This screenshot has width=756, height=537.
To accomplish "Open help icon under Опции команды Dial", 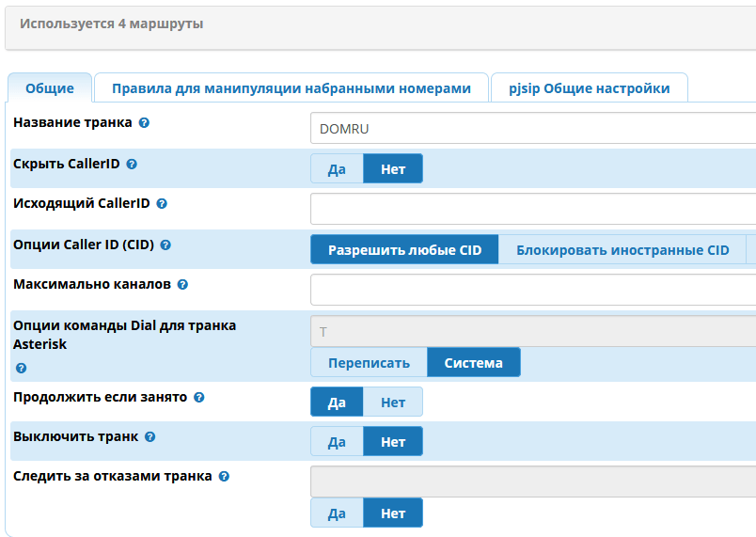I will (21, 368).
